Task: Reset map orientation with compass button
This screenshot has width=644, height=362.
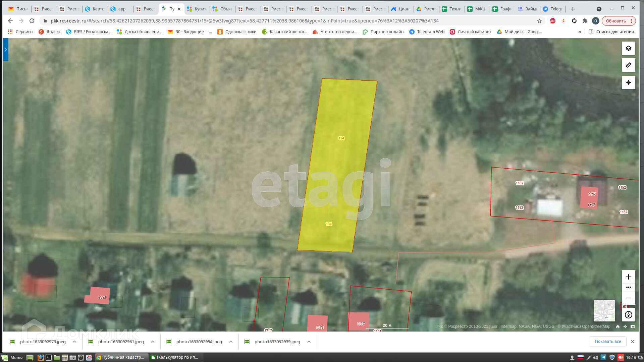Action: coord(628,315)
